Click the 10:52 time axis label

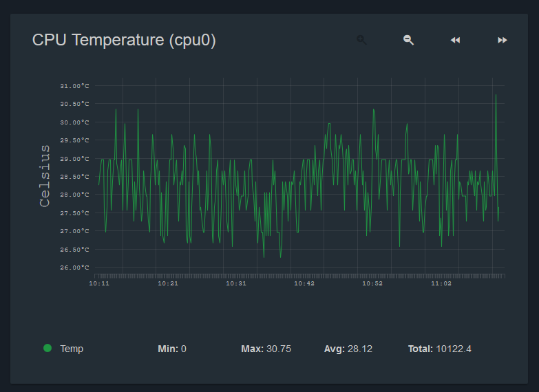click(372, 283)
